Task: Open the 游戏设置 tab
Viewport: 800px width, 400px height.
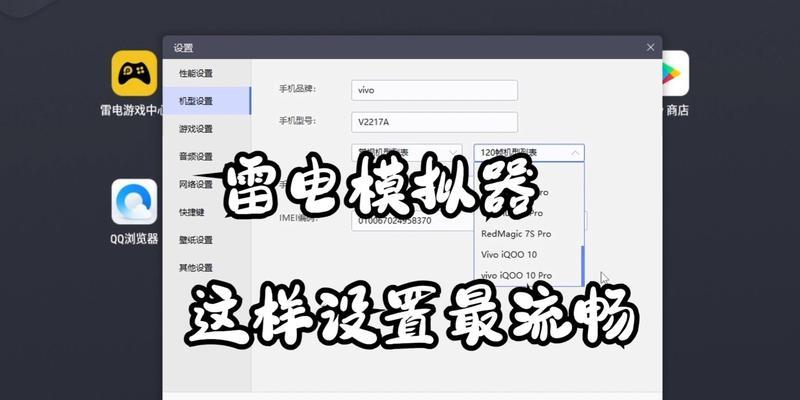Action: click(x=207, y=129)
